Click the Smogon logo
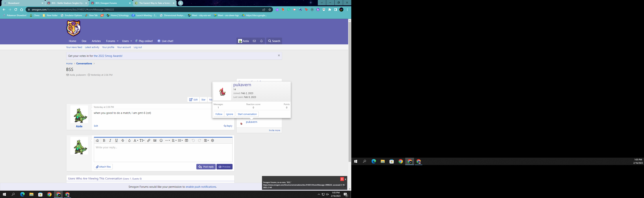This screenshot has width=644, height=198. tap(74, 28)
